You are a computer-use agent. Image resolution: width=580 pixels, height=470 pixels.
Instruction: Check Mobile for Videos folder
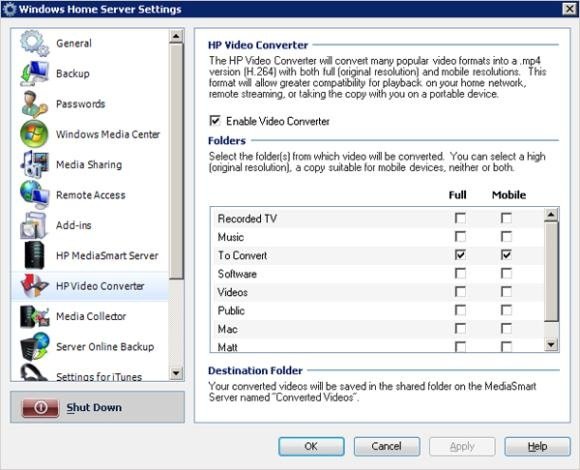pos(506,292)
